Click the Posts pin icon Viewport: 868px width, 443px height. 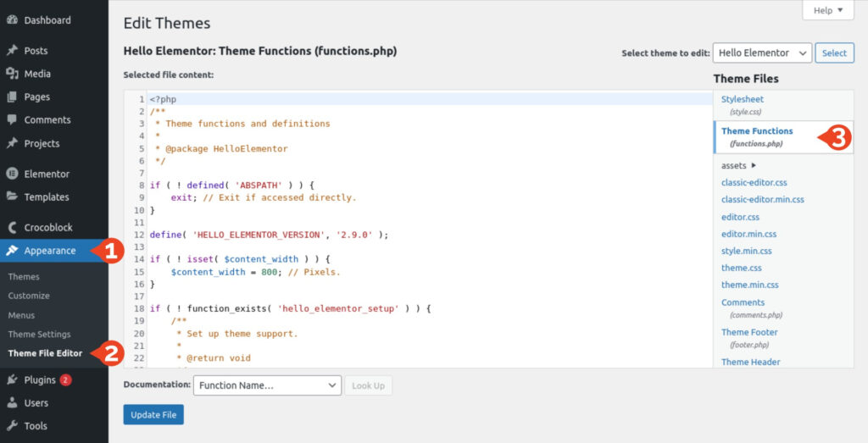point(12,50)
